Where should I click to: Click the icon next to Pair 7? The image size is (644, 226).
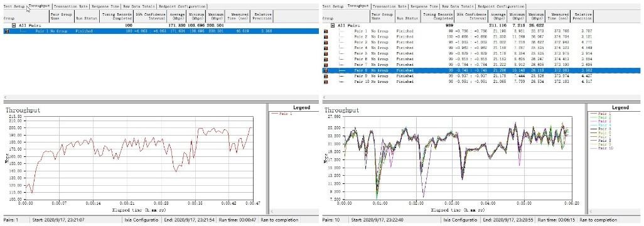coord(326,65)
